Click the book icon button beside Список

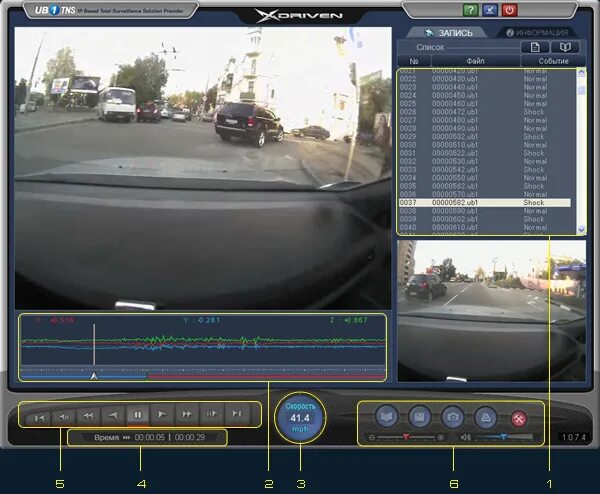[x=565, y=47]
